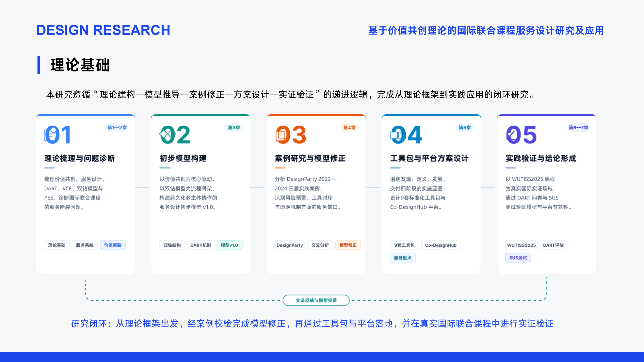Screen dimensions: 644x362
Task: Click the DESIGN RESEARCH header title
Action: point(103,30)
